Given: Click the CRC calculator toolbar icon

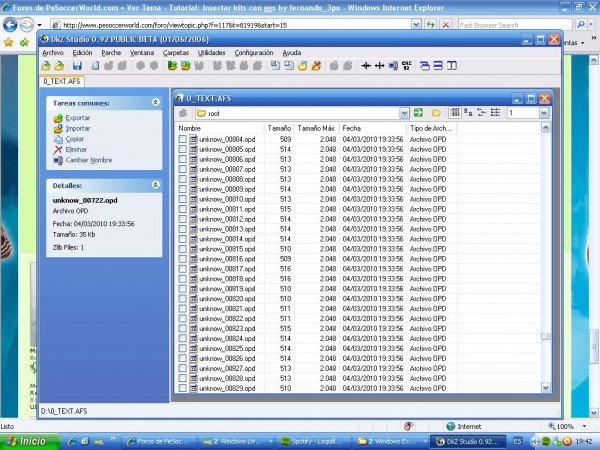Looking at the screenshot, I should (x=407, y=66).
